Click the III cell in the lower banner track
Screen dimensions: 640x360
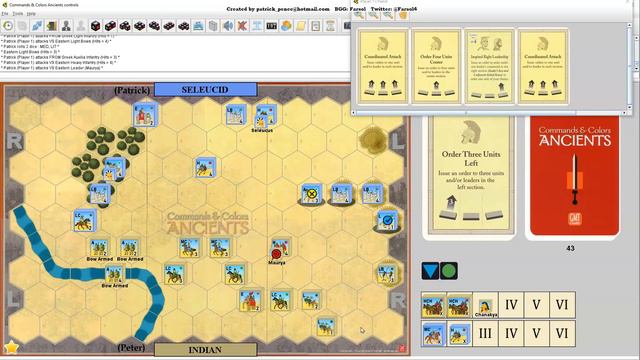click(x=485, y=333)
